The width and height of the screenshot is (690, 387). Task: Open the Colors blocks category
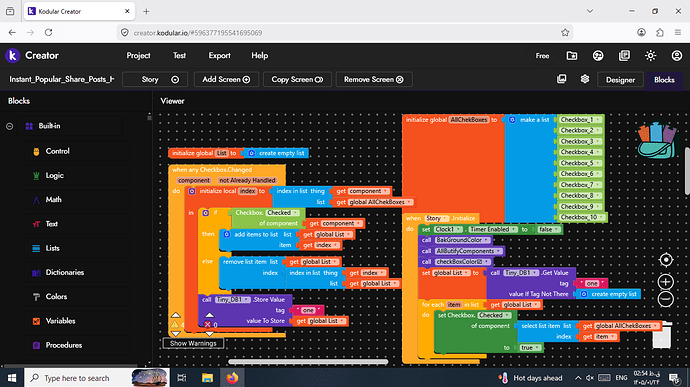click(76, 297)
